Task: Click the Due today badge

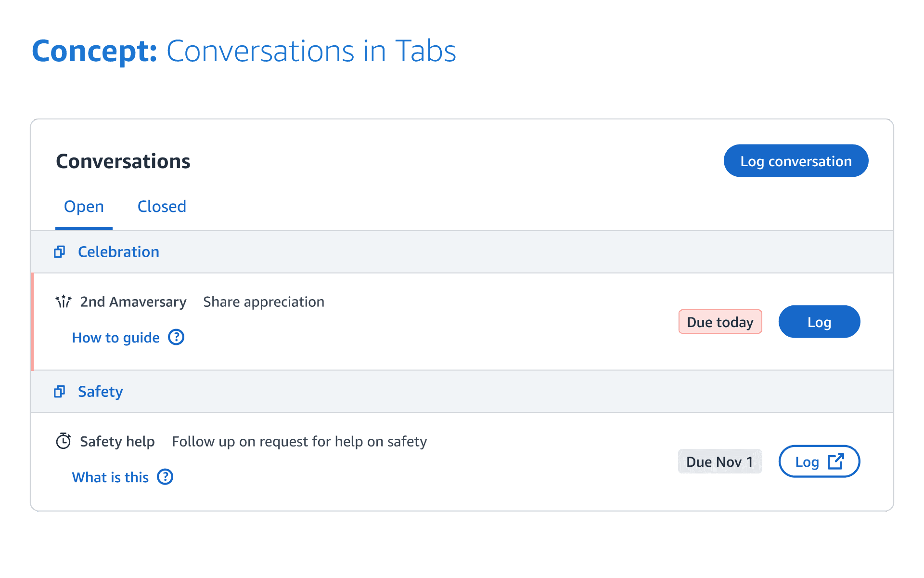Action: 720,322
